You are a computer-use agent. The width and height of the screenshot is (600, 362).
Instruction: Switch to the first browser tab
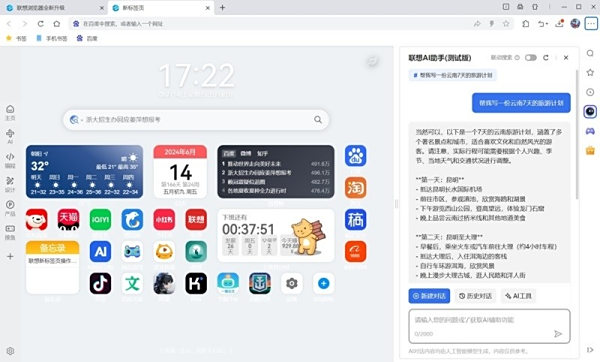(56, 8)
